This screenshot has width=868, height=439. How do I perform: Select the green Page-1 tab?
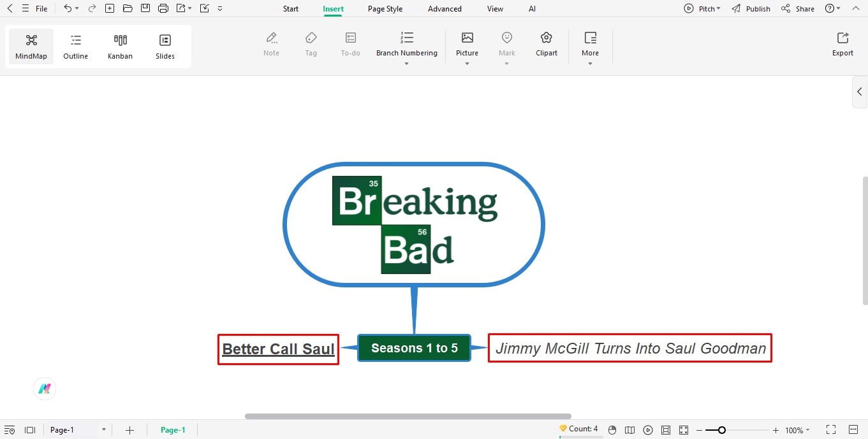pyautogui.click(x=173, y=430)
